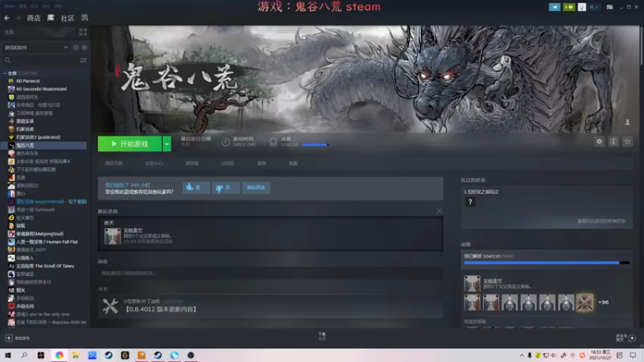Open the 库 library tab
Screen dimensions: 644x362
pos(51,18)
